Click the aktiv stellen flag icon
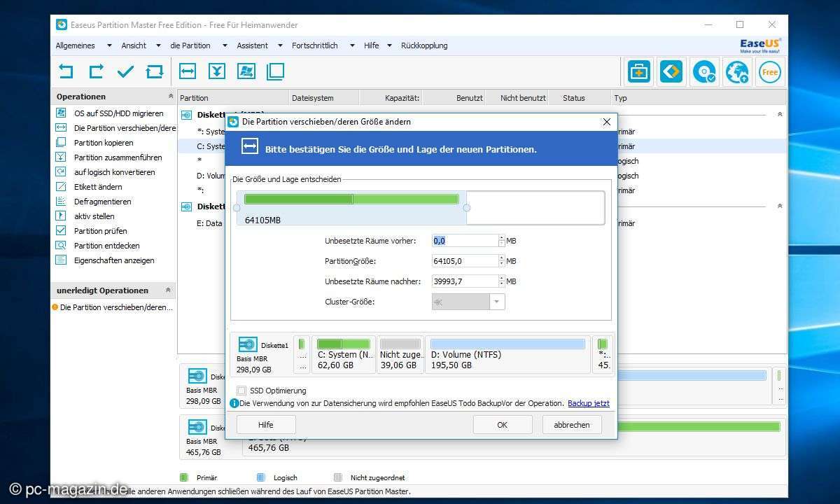The width and height of the screenshot is (840, 504). coord(61,216)
